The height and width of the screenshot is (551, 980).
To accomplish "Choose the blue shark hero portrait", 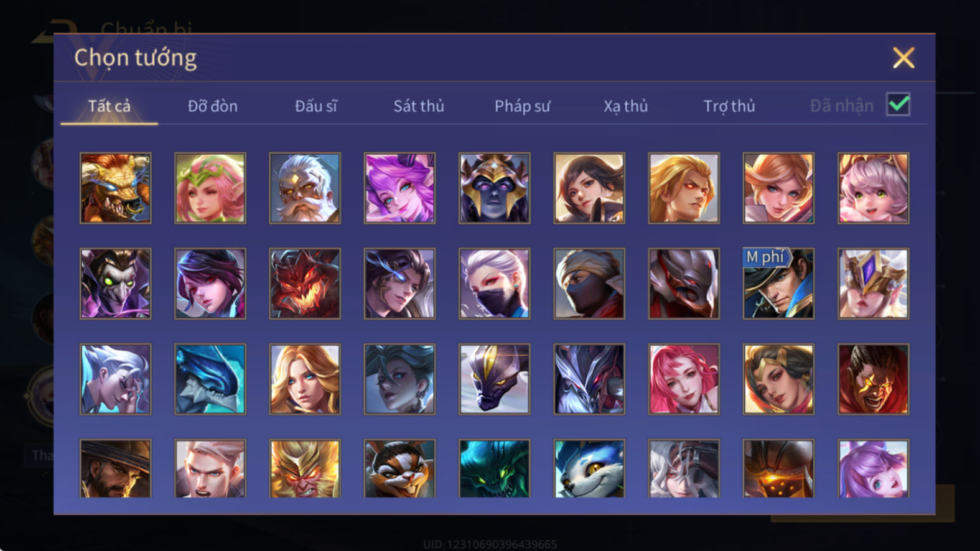I will (x=210, y=379).
